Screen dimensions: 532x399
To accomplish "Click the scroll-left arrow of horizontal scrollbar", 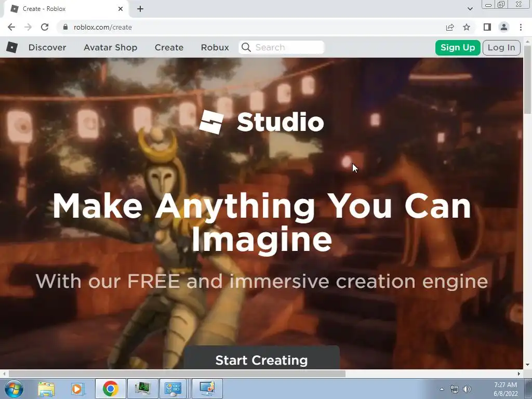I will pyautogui.click(x=4, y=374).
